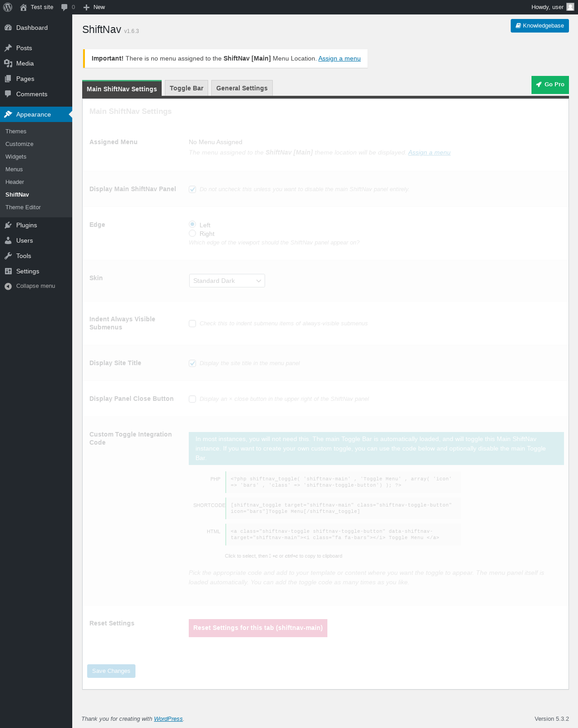
Task: Click Save Changes button
Action: point(111,671)
